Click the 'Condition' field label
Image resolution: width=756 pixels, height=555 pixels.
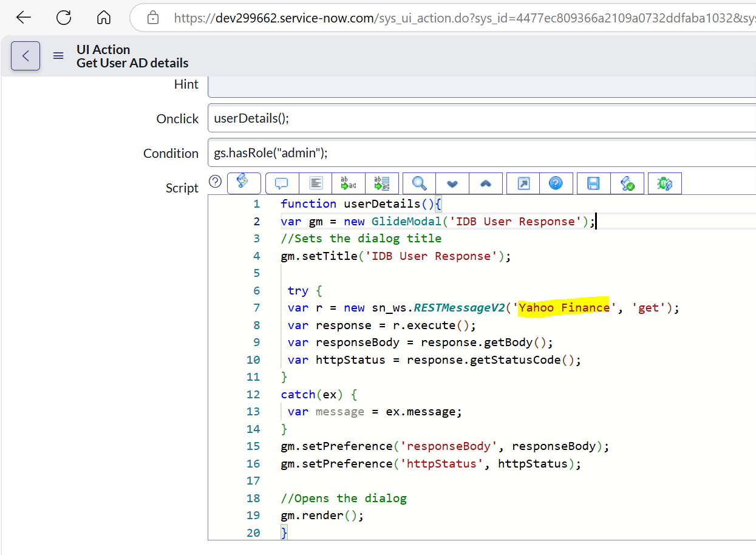coord(171,154)
